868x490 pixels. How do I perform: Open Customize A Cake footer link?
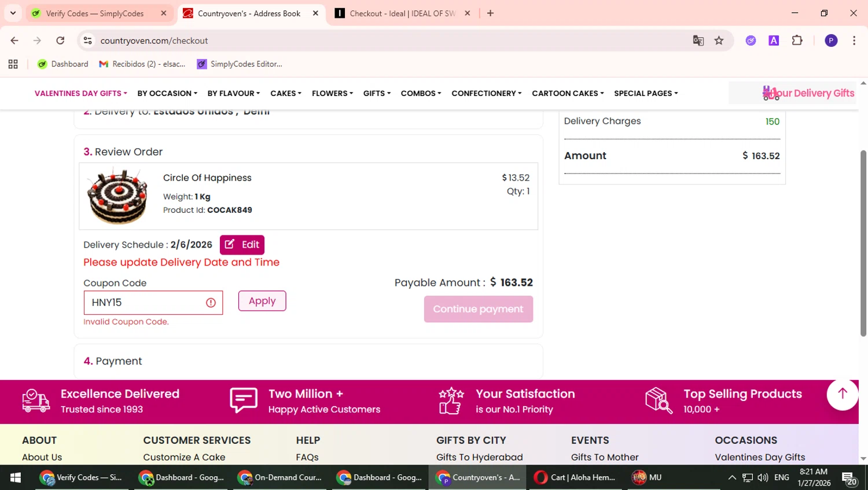coord(184,457)
